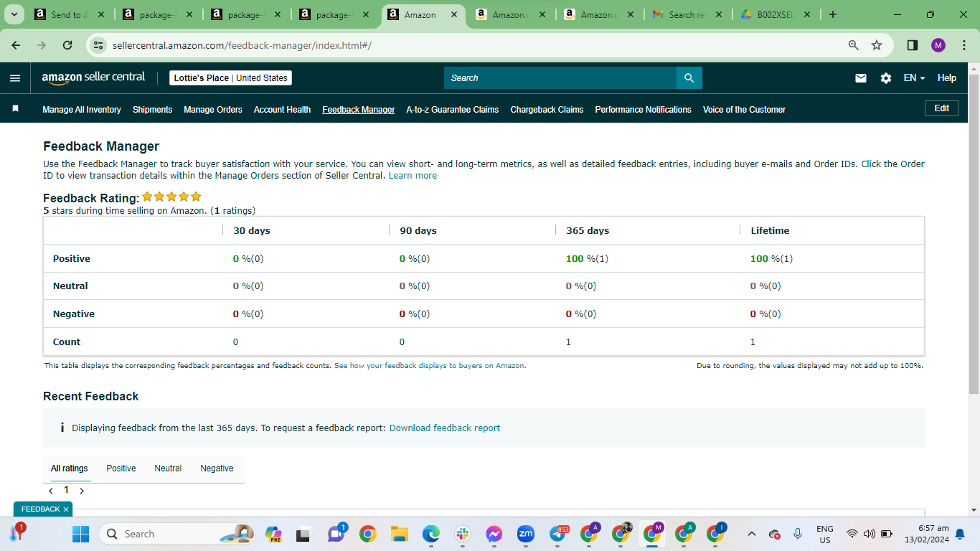Open Zoom from the taskbar
980x551 pixels.
tap(526, 534)
